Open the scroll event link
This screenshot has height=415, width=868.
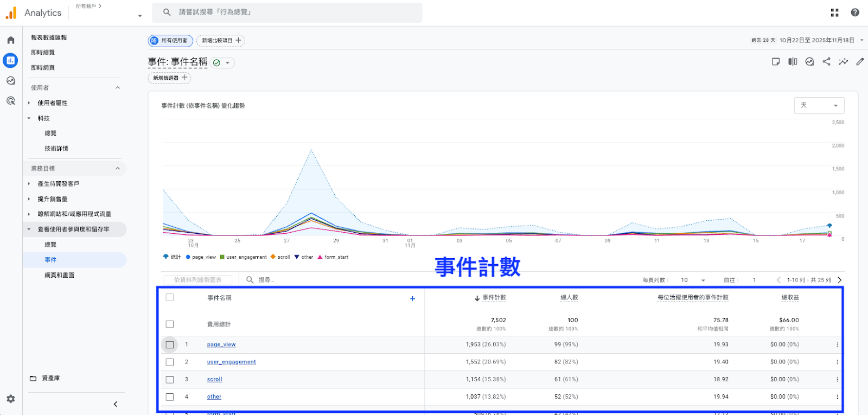tap(215, 379)
